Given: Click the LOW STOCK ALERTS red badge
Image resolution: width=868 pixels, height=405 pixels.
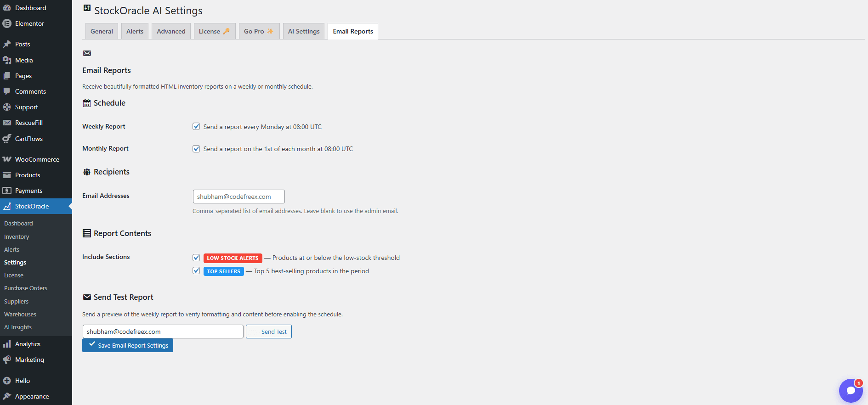Looking at the screenshot, I should (x=233, y=258).
